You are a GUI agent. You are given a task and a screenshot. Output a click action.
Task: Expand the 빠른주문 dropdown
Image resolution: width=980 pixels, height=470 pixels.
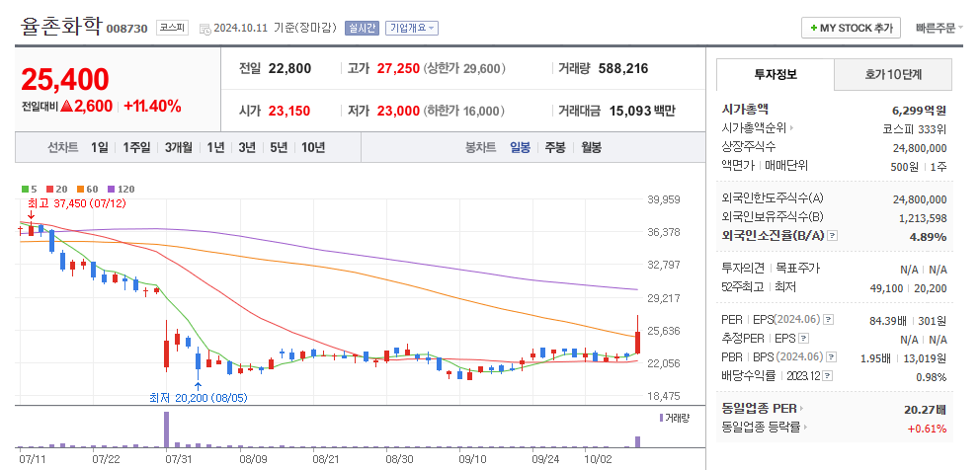pyautogui.click(x=939, y=28)
